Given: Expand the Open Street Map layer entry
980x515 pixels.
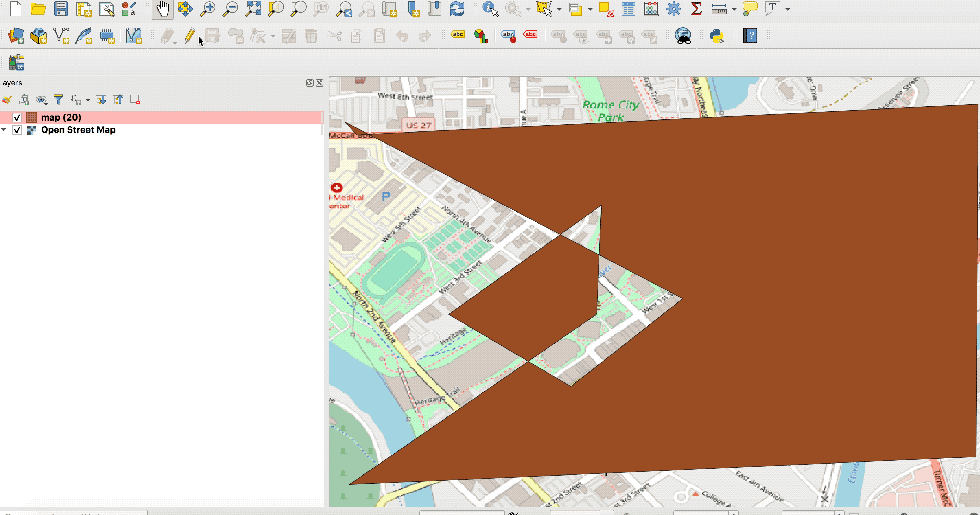Looking at the screenshot, I should (3, 130).
